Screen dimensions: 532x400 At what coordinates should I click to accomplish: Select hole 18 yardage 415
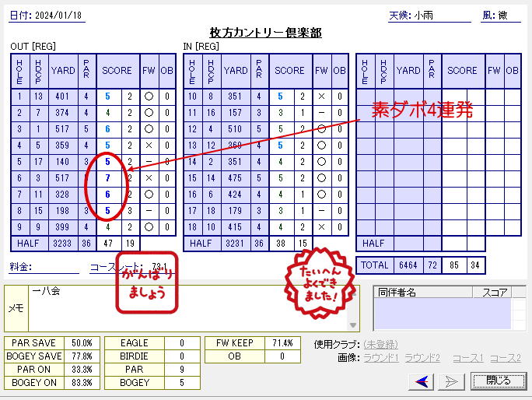[235, 226]
